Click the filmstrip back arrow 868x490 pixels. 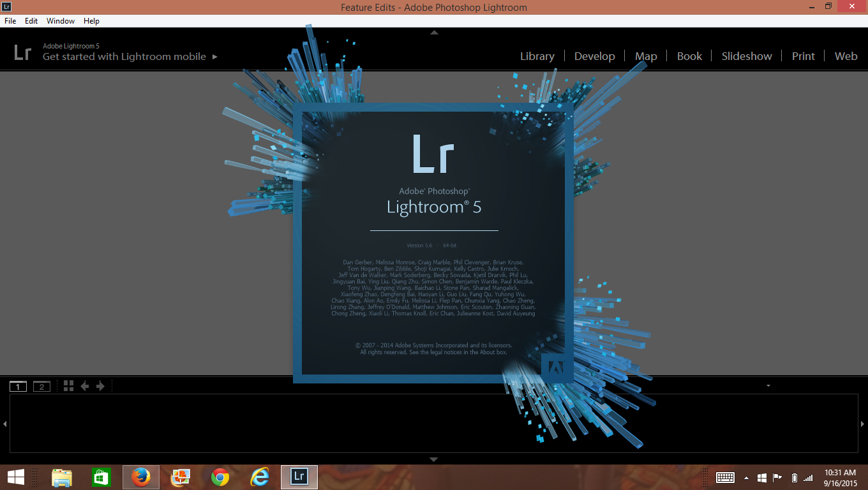84,385
